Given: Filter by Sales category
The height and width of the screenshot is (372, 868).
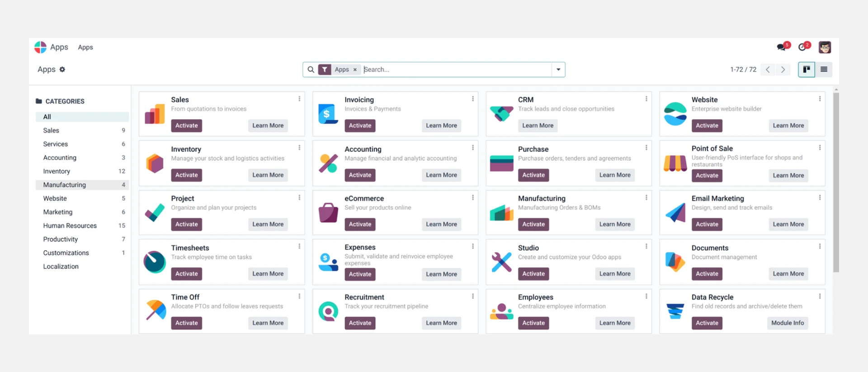Looking at the screenshot, I should 82,130.
